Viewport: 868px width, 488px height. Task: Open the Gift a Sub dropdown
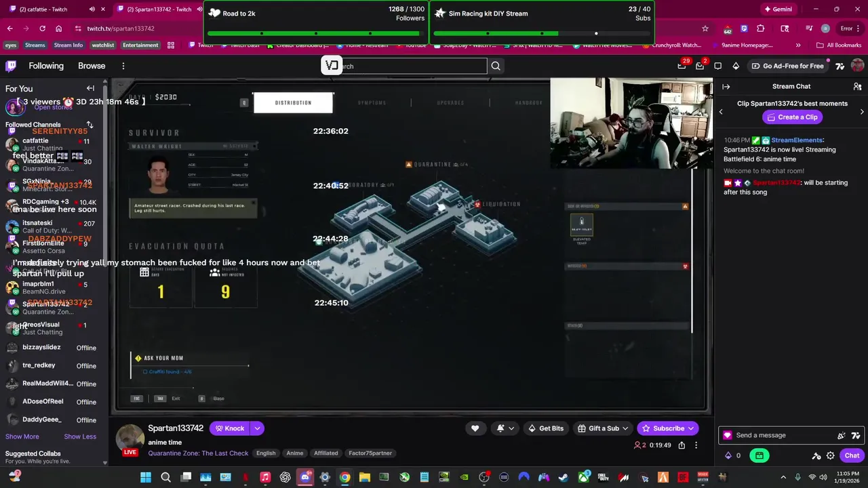[x=603, y=428]
